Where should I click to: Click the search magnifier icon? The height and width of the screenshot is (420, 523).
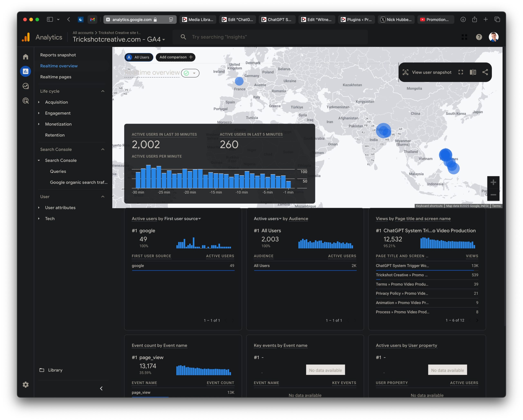pos(183,37)
